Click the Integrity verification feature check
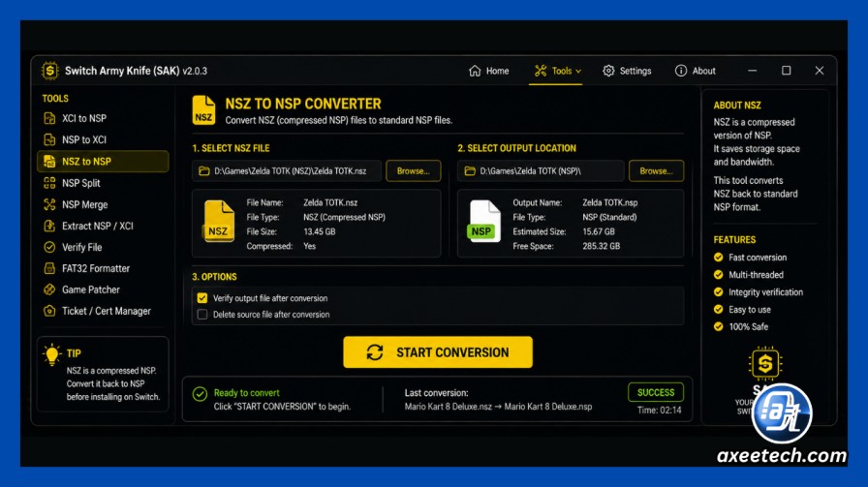 click(719, 291)
